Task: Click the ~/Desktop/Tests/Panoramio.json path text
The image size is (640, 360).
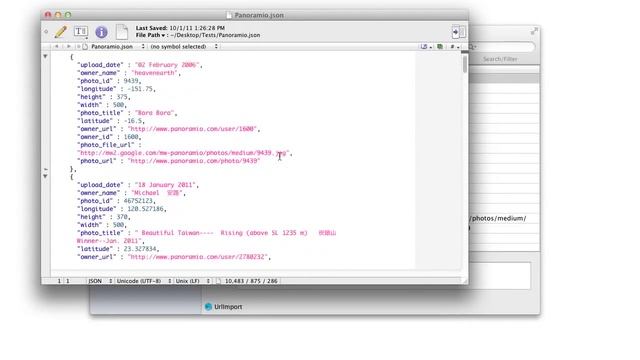Action: coord(215,35)
